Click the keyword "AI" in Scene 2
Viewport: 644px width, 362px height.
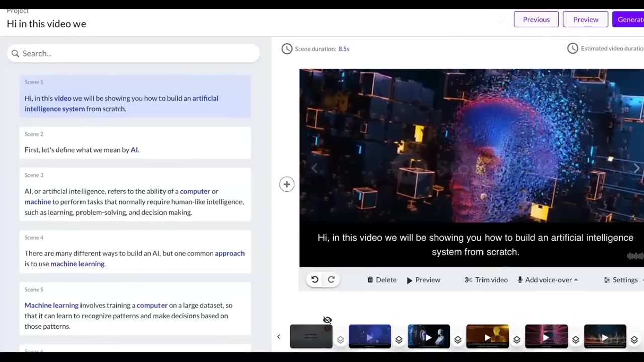point(134,150)
